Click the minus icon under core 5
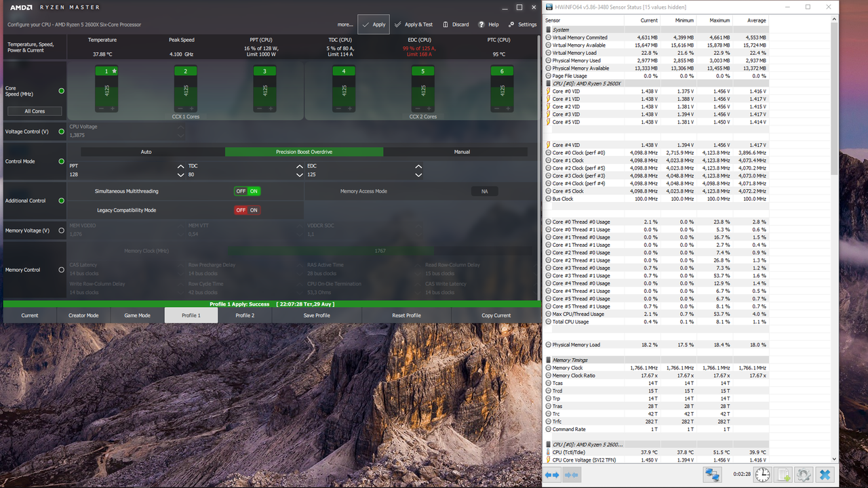868x488 pixels. click(x=418, y=108)
